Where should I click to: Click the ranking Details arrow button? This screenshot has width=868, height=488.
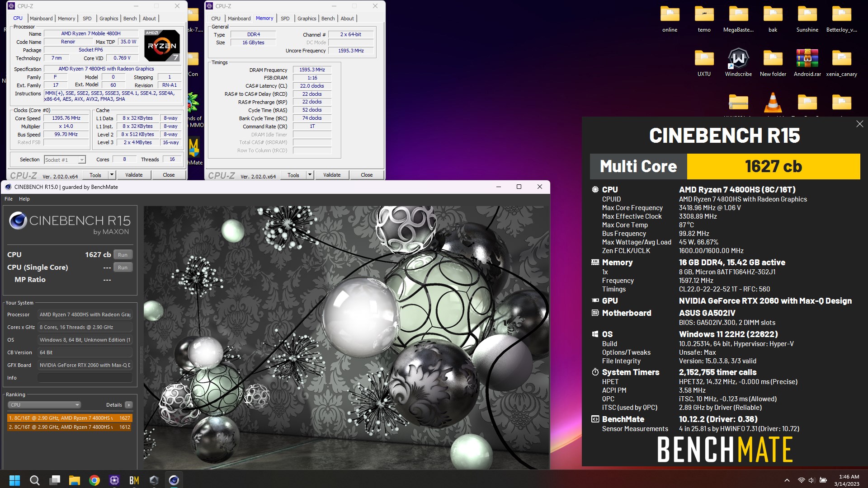(x=129, y=405)
